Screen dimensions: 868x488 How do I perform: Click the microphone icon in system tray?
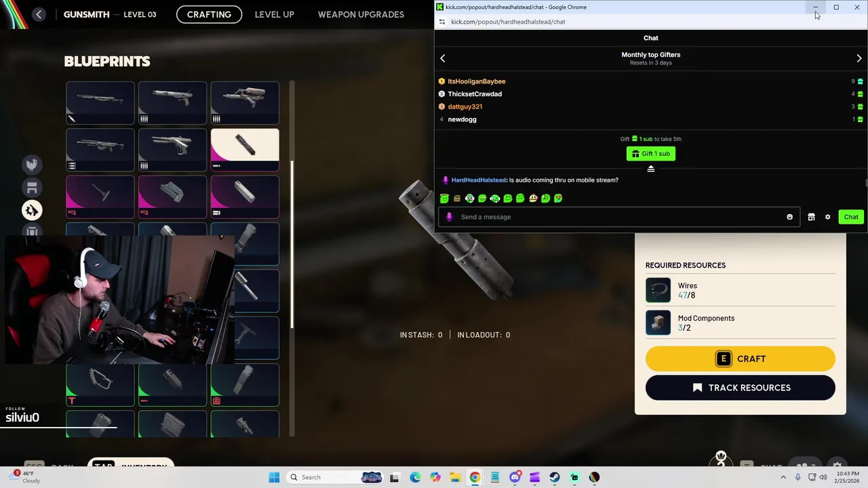798,477
